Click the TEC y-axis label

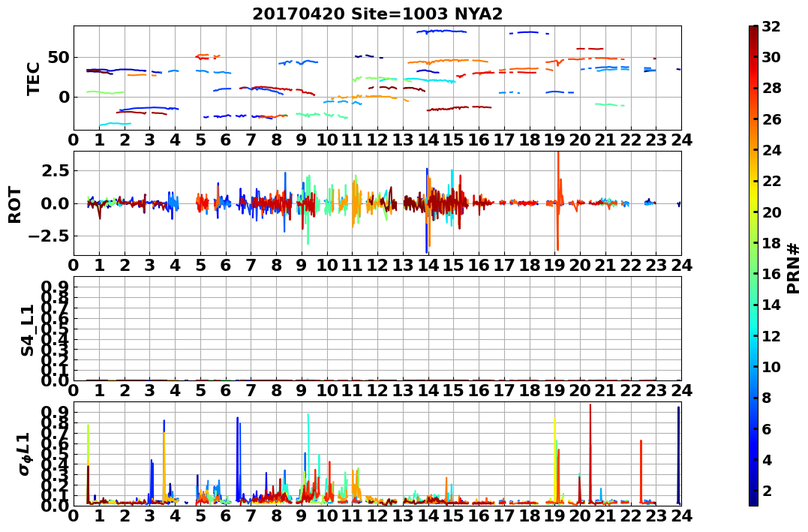pyautogui.click(x=34, y=79)
